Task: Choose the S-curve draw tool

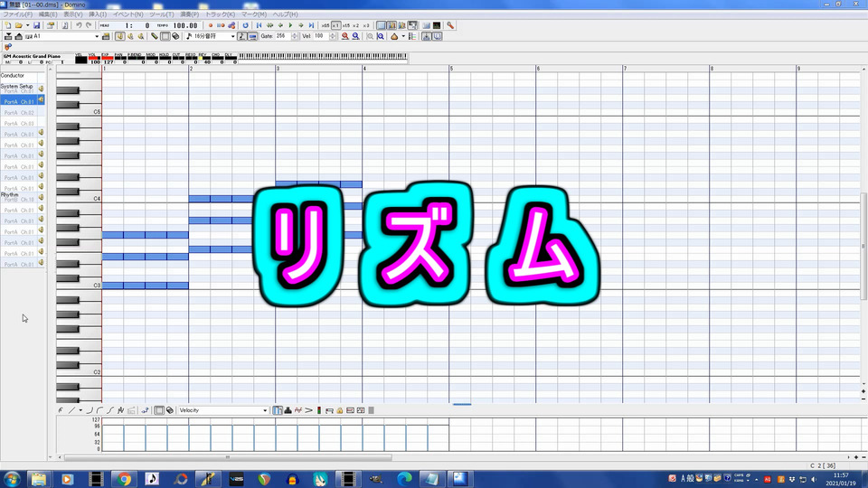Action: 110,410
